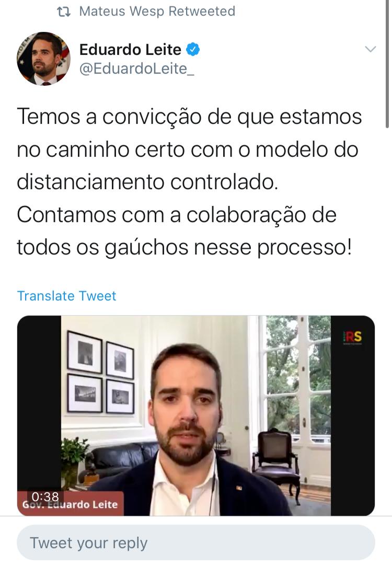Open the @EduardoLeite_ handle

136,69
